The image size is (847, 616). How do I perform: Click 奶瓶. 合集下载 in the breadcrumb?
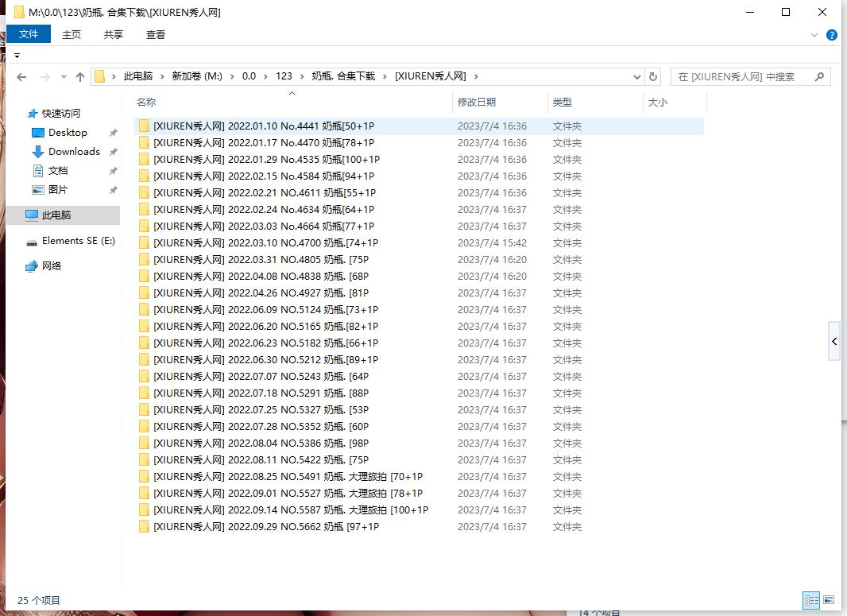tap(343, 76)
